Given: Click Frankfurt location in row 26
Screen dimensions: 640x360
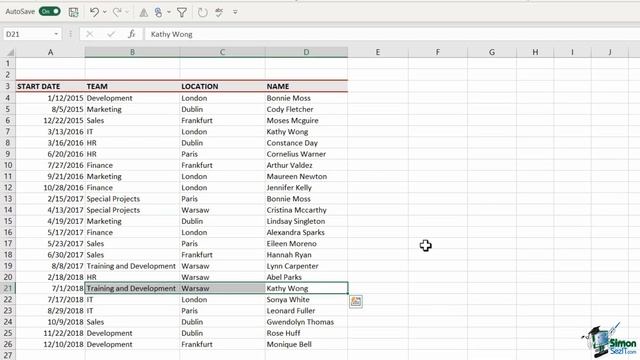Looking at the screenshot, I should [222, 344].
